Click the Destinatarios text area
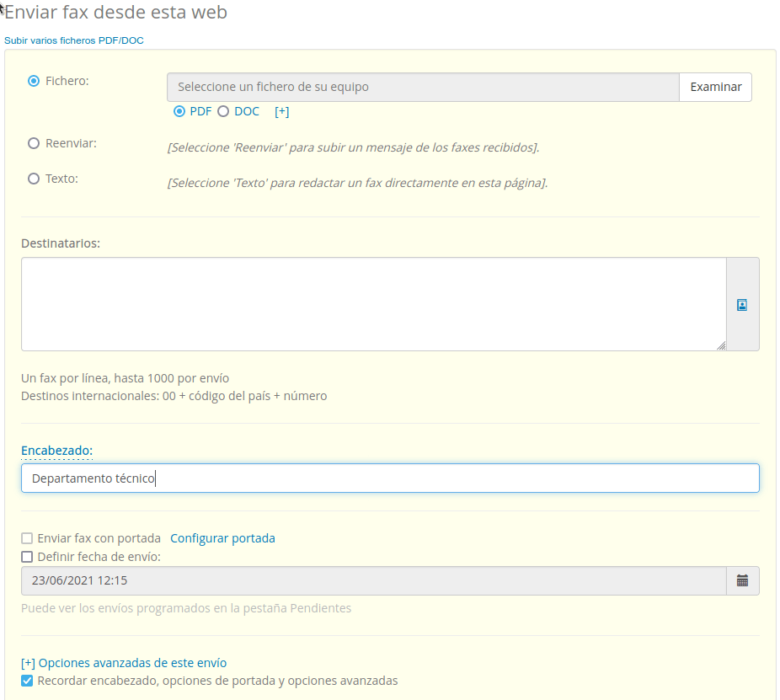This screenshot has height=700, width=780. [373, 303]
